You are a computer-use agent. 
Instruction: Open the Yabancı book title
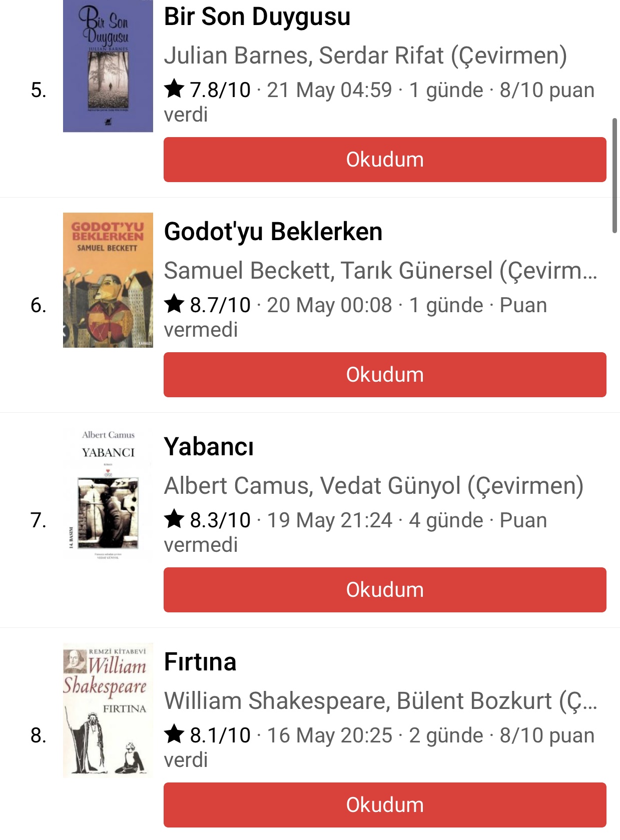(209, 447)
